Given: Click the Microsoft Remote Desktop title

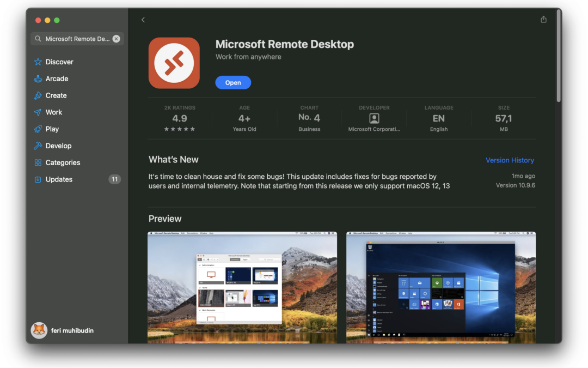Looking at the screenshot, I should (x=285, y=44).
